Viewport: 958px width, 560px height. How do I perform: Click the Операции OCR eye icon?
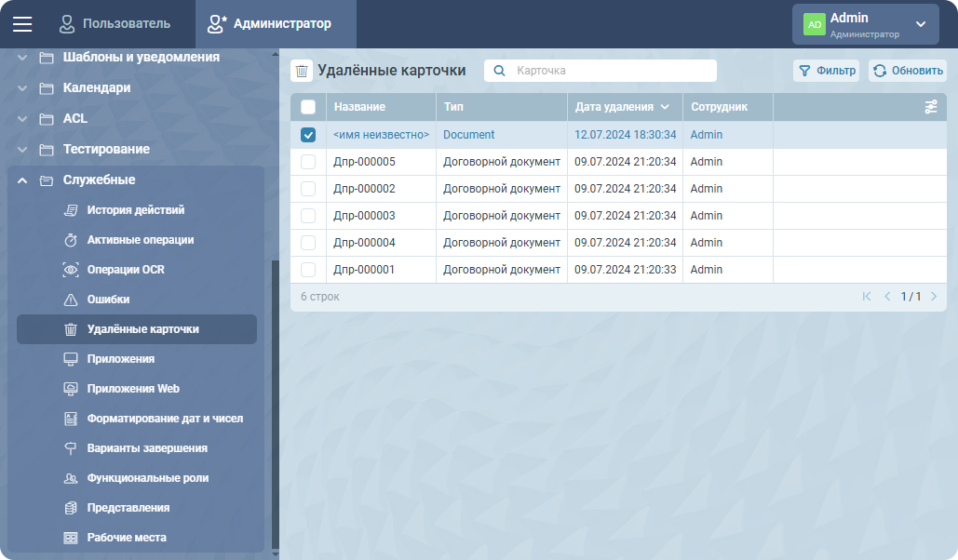click(71, 270)
